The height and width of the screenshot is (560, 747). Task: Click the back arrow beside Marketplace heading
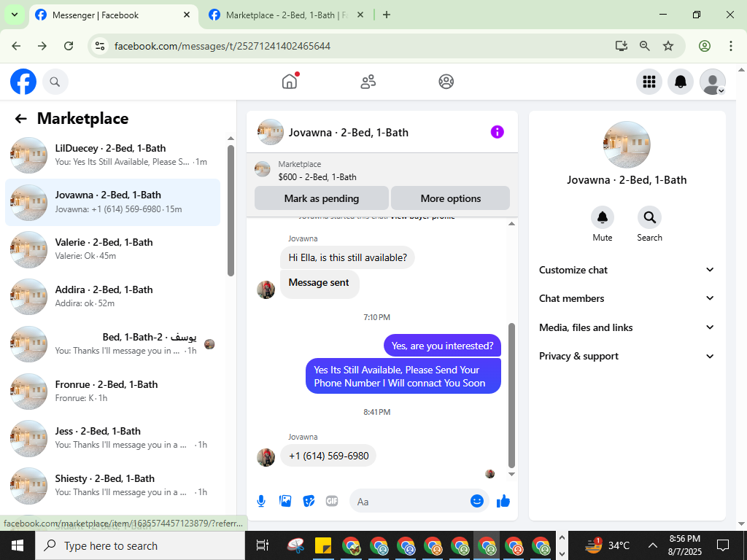[x=20, y=119]
